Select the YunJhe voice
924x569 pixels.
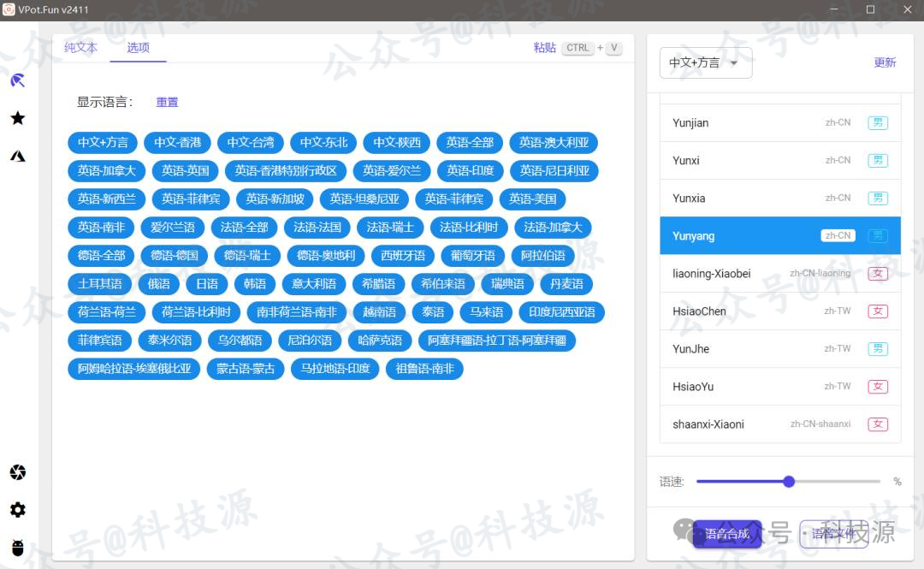(x=780, y=349)
